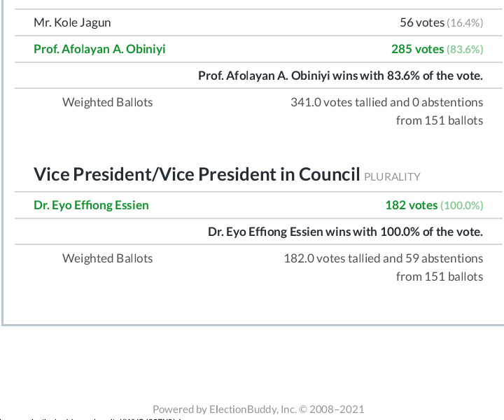The width and height of the screenshot is (504, 420).
Task: Click the PLURALITY label beside the heading
Action: (392, 177)
